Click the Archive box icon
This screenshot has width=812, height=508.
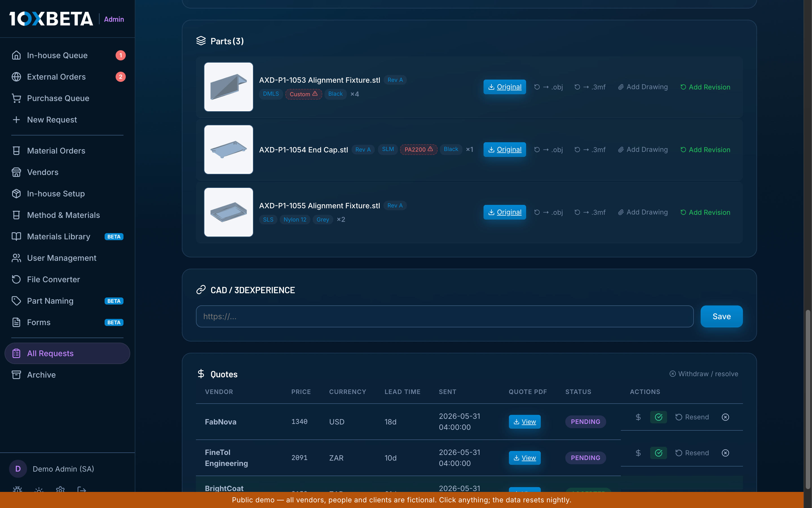point(16,375)
